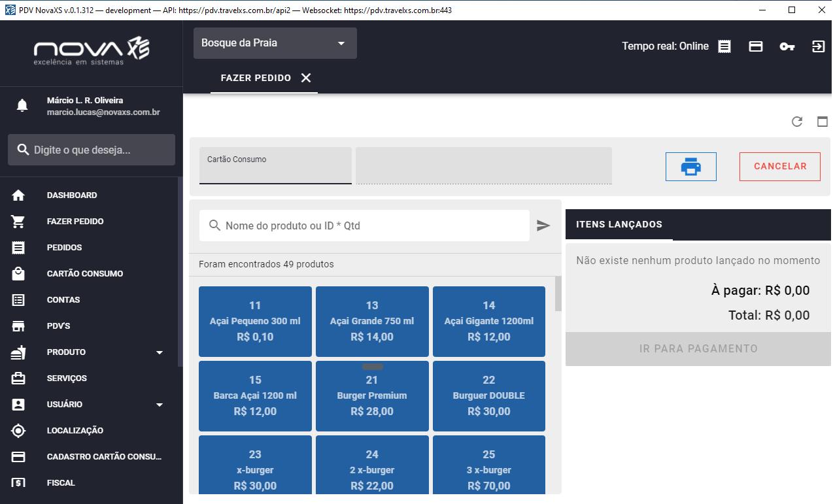Image resolution: width=833 pixels, height=504 pixels.
Task: Select the Itens Lançados tab
Action: coord(619,225)
